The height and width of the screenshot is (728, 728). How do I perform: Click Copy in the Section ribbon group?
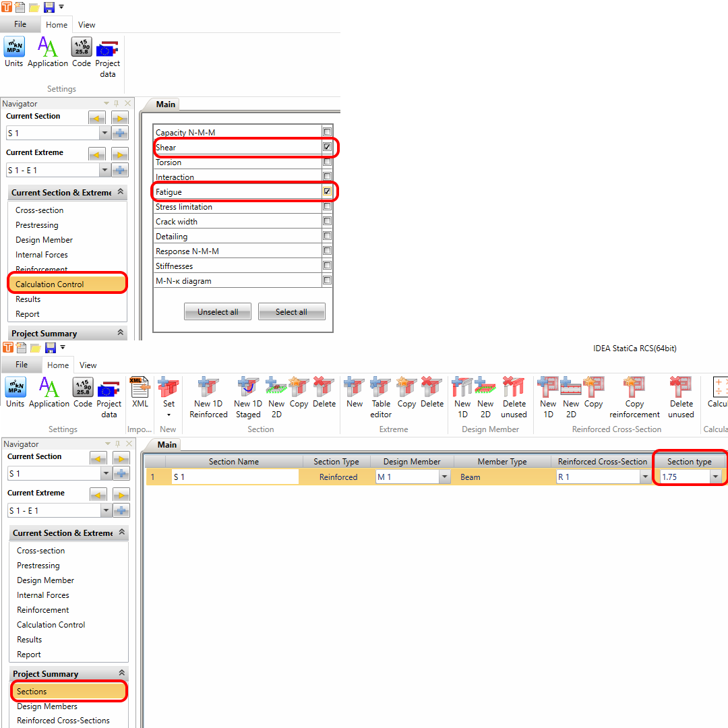299,392
